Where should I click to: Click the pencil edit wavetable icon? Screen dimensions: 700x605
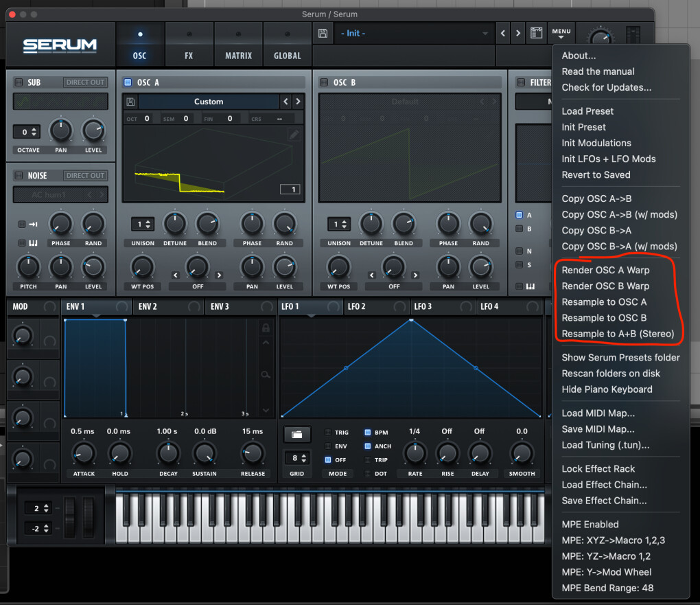pyautogui.click(x=294, y=135)
